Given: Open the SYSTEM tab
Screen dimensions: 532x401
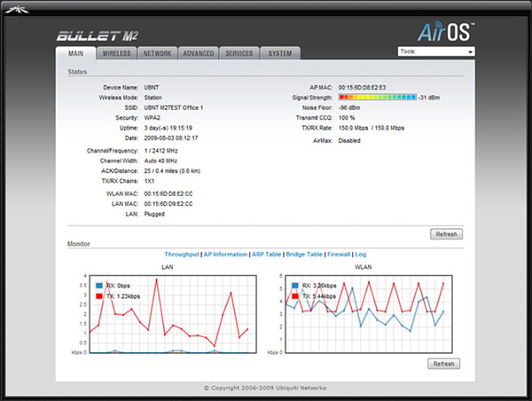Looking at the screenshot, I should click(280, 53).
